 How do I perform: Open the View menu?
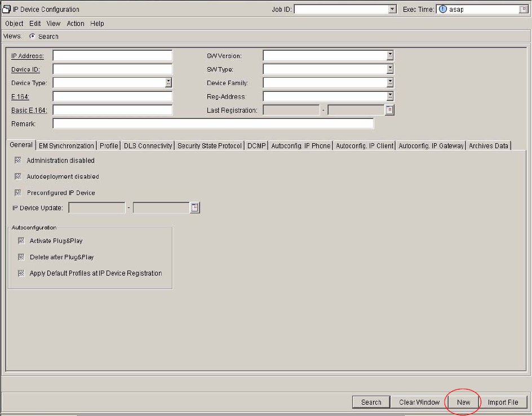pyautogui.click(x=54, y=24)
